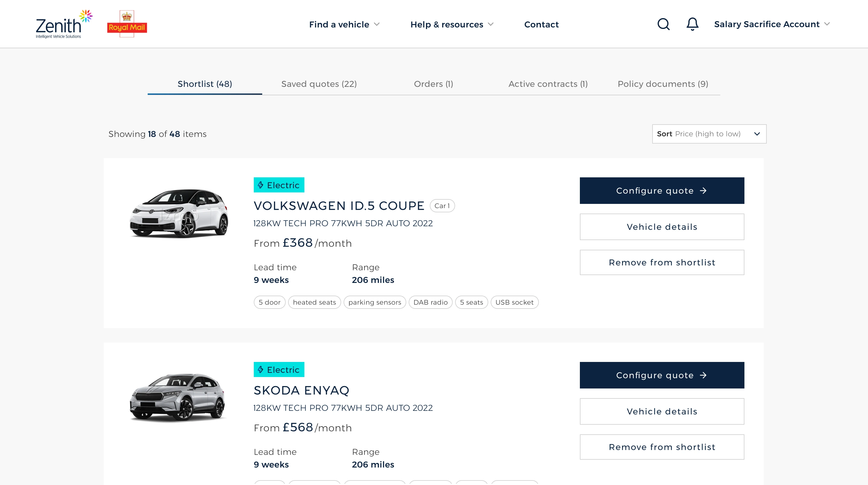This screenshot has height=485, width=868.
Task: Open the Active contracts (1) tab
Action: tap(548, 84)
